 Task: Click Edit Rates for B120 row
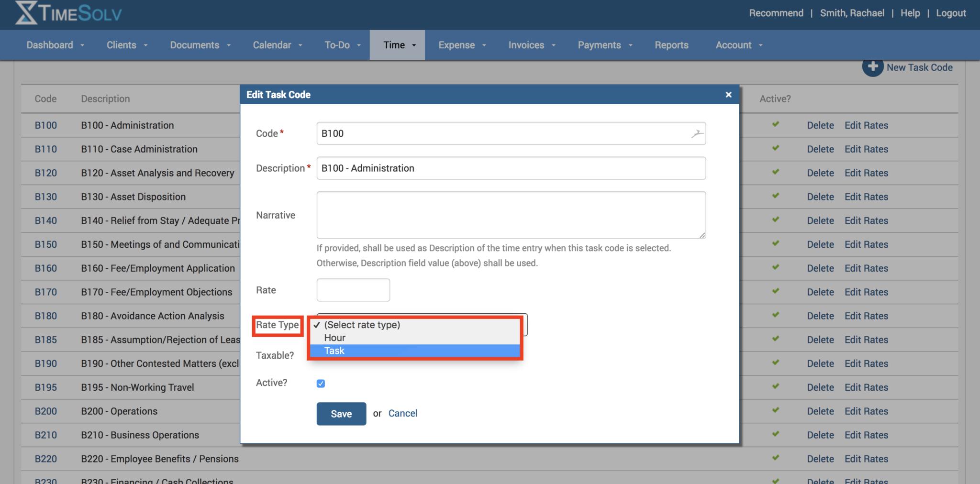coord(866,173)
